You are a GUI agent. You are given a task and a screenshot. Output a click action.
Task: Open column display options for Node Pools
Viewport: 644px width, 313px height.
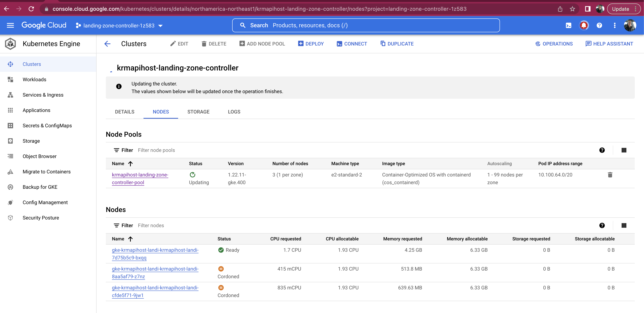pos(624,150)
